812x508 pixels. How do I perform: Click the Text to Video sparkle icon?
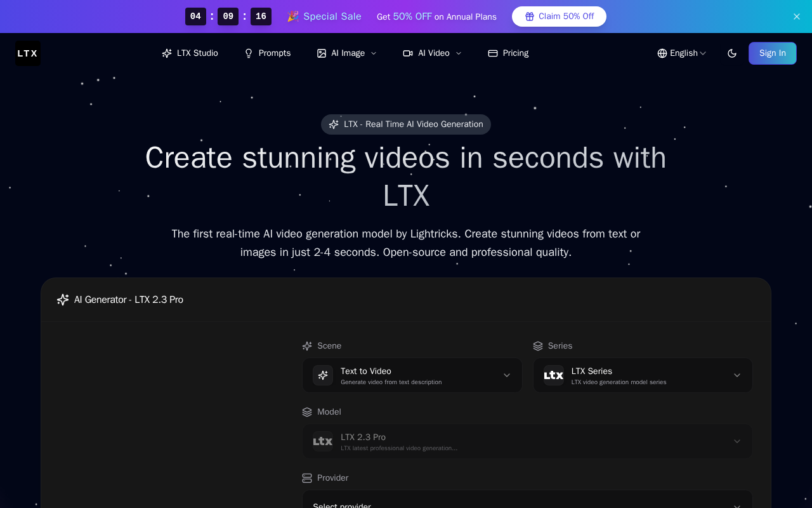click(x=323, y=375)
